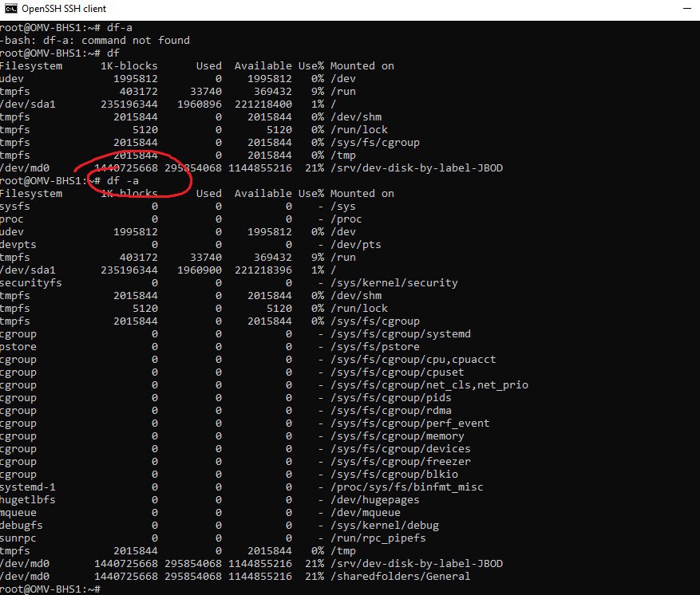This screenshot has height=595, width=700.
Task: Click the 'hugetlbfs' filesystem name
Action: point(28,500)
